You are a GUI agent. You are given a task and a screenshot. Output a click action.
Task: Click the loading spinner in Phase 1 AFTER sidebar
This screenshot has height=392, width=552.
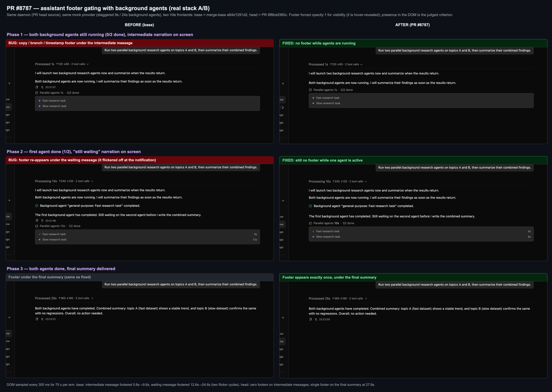(x=282, y=107)
